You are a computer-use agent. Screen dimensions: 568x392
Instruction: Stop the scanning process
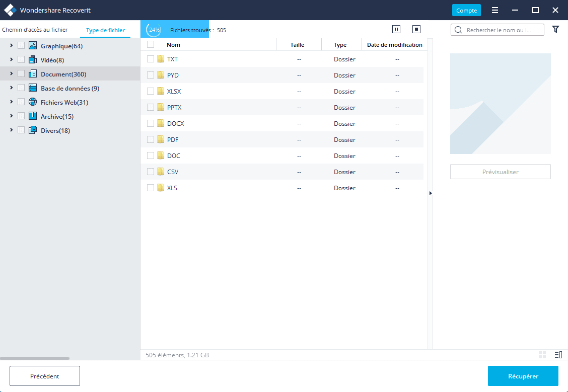(416, 30)
